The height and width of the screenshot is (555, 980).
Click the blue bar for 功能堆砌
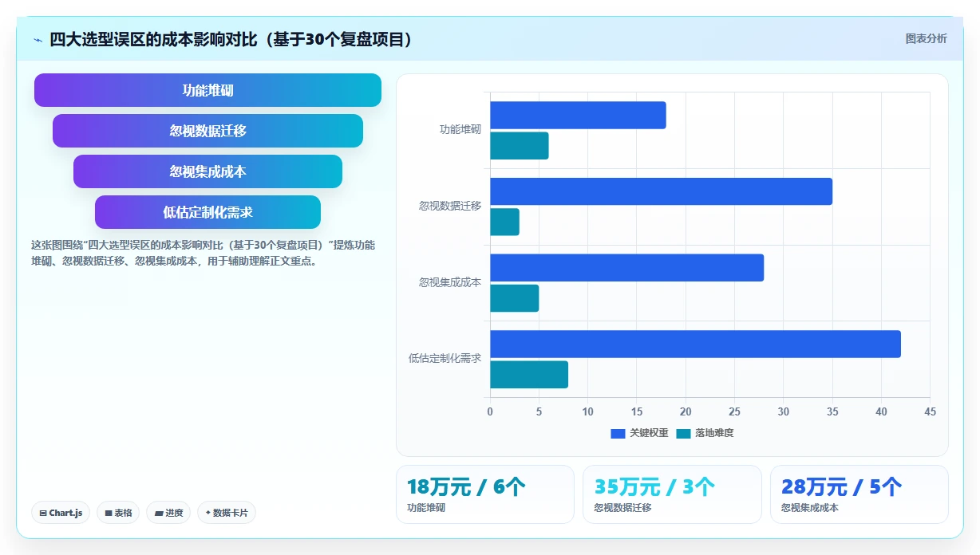point(578,116)
